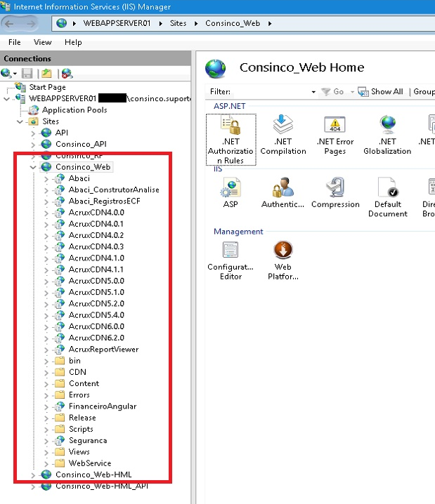The width and height of the screenshot is (435, 504).
Task: Click WEBAPPSERVER01 in the address breadcrumb
Action: coord(117,23)
